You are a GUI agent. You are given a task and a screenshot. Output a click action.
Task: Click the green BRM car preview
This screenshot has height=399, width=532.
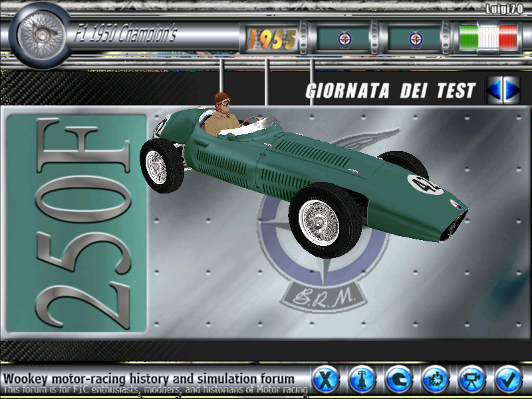pyautogui.click(x=304, y=175)
